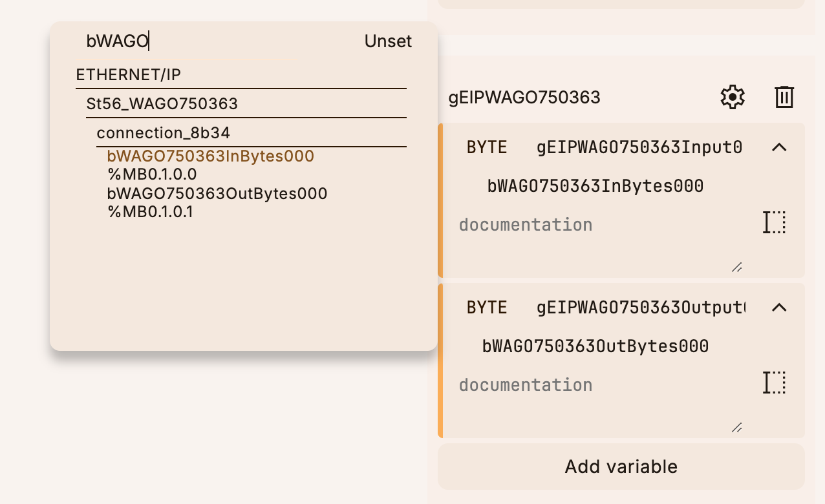Click resize handle of Input0 documentation box
The height and width of the screenshot is (504, 825).
point(736,267)
